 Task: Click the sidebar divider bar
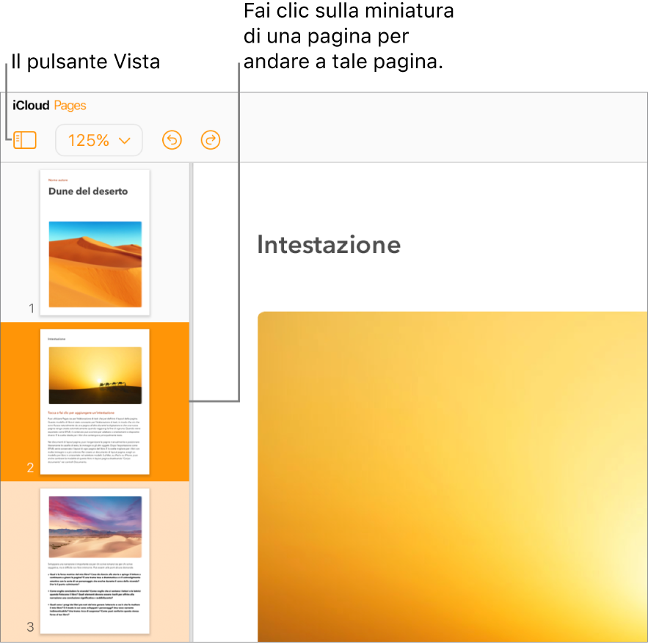tap(192, 403)
